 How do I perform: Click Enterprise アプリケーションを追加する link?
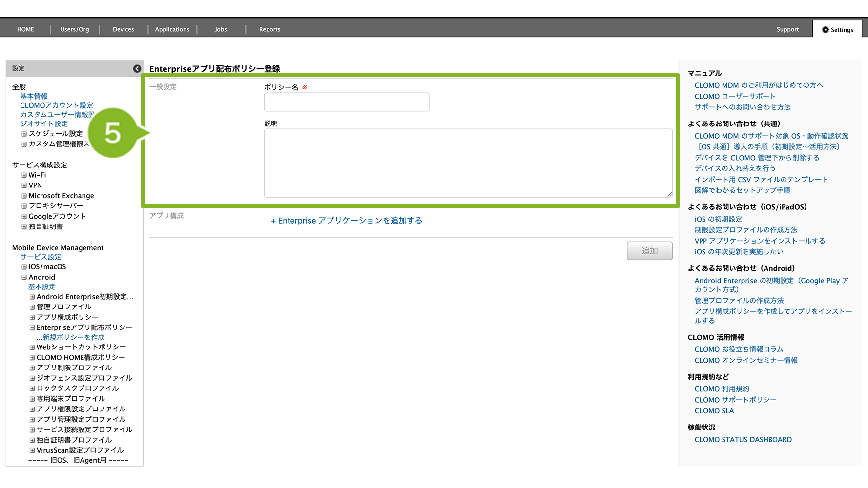click(347, 221)
